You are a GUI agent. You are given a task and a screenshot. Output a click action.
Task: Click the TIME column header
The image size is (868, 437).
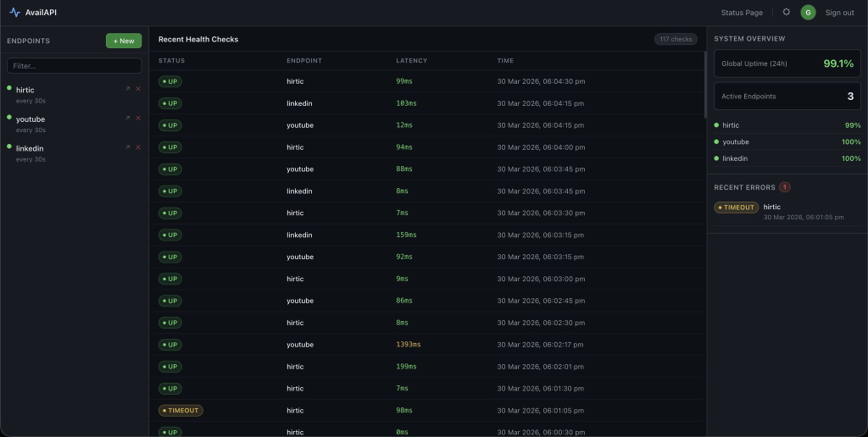point(505,60)
